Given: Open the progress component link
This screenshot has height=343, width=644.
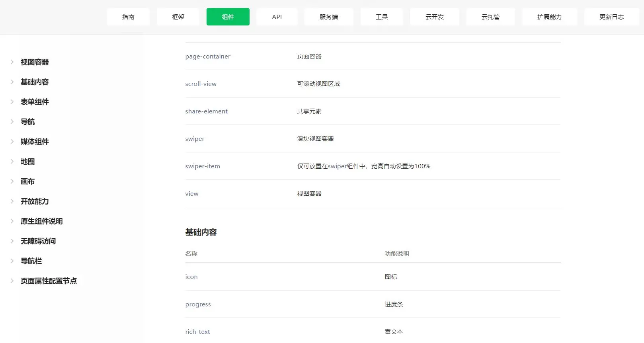Looking at the screenshot, I should tap(198, 304).
